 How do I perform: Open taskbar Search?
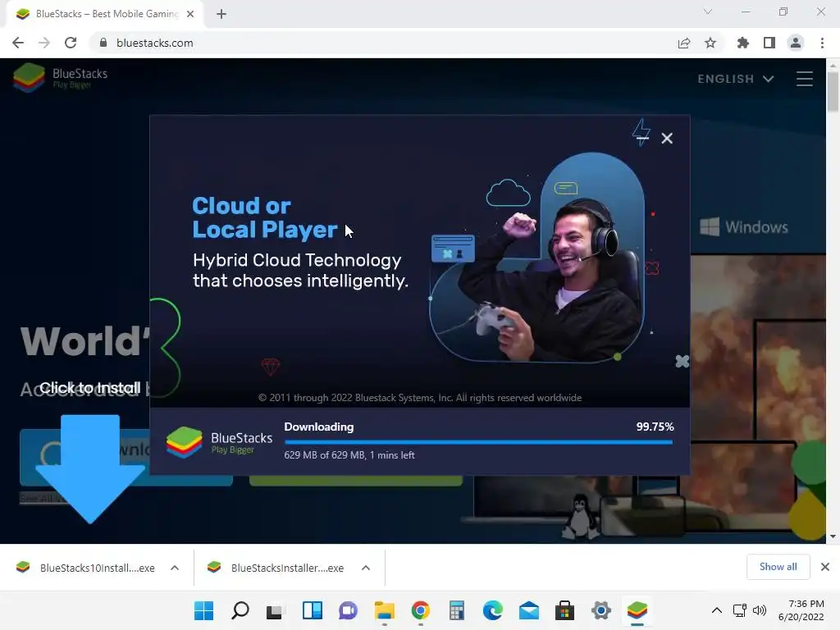pyautogui.click(x=240, y=610)
